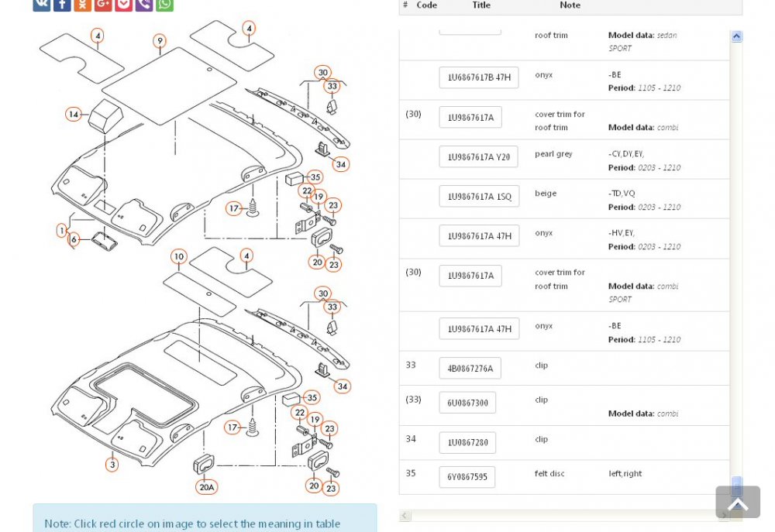Share the page on VK
This screenshot has width=775, height=532.
(42, 5)
